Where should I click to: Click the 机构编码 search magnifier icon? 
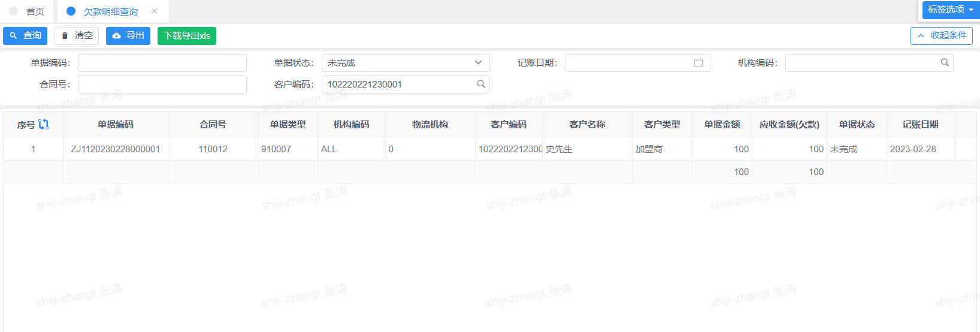[x=945, y=62]
